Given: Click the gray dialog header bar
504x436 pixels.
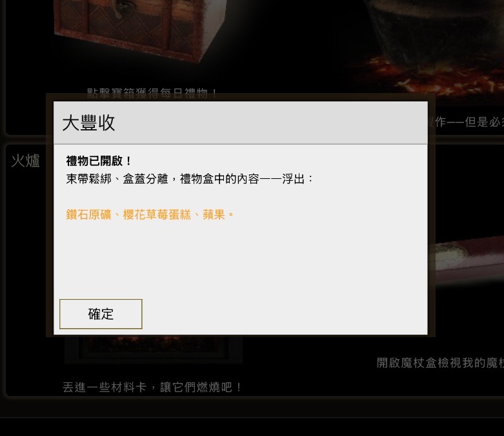Looking at the screenshot, I should [241, 123].
